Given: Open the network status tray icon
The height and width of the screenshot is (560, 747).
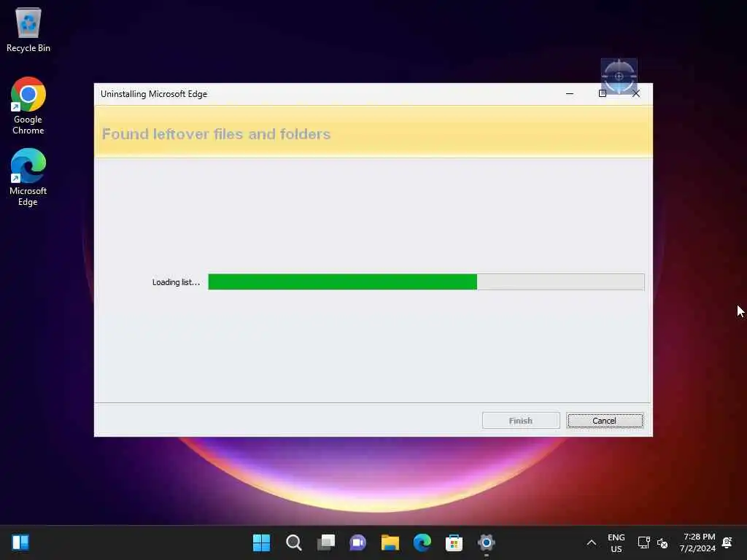Looking at the screenshot, I should tap(643, 542).
